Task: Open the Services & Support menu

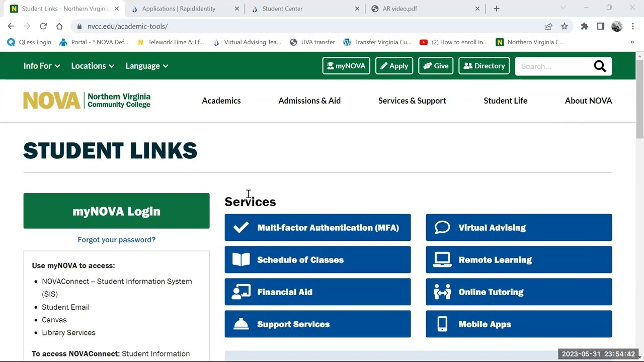Action: point(412,101)
